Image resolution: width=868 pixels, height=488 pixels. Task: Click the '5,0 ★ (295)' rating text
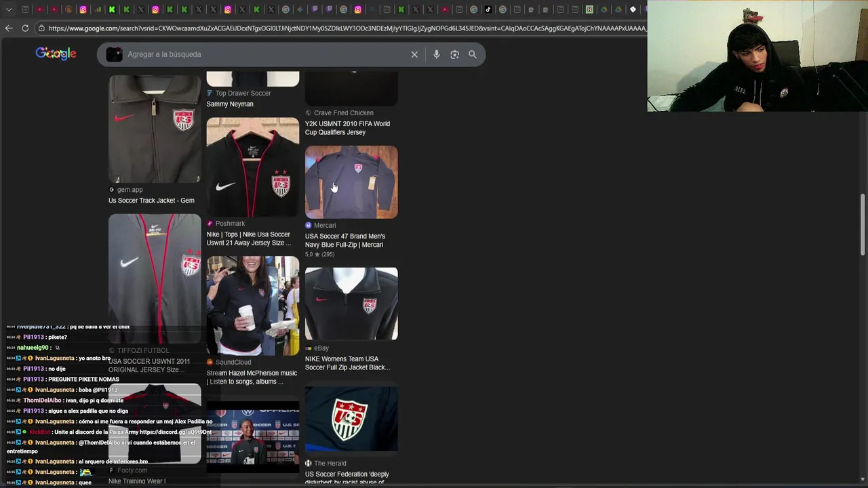click(x=319, y=255)
